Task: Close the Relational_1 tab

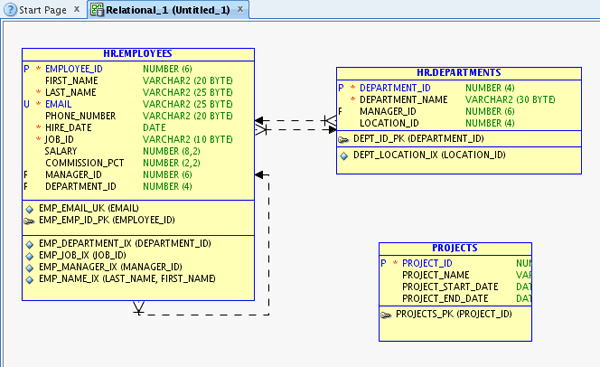Action: click(x=240, y=9)
